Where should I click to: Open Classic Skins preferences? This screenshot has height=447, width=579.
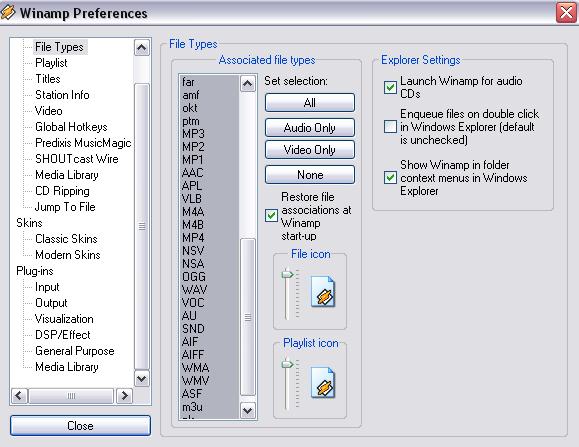pos(66,239)
